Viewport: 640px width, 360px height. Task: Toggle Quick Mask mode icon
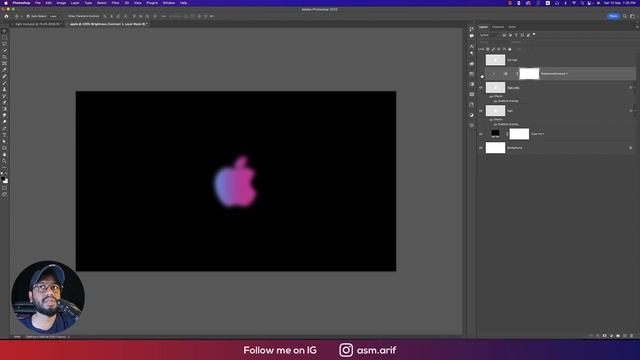tap(4, 188)
